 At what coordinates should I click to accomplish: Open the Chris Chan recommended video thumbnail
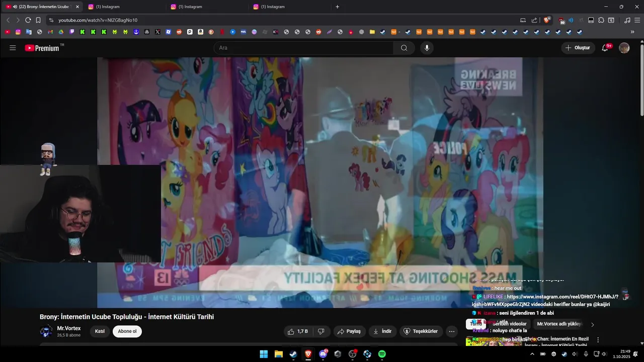pos(494,341)
